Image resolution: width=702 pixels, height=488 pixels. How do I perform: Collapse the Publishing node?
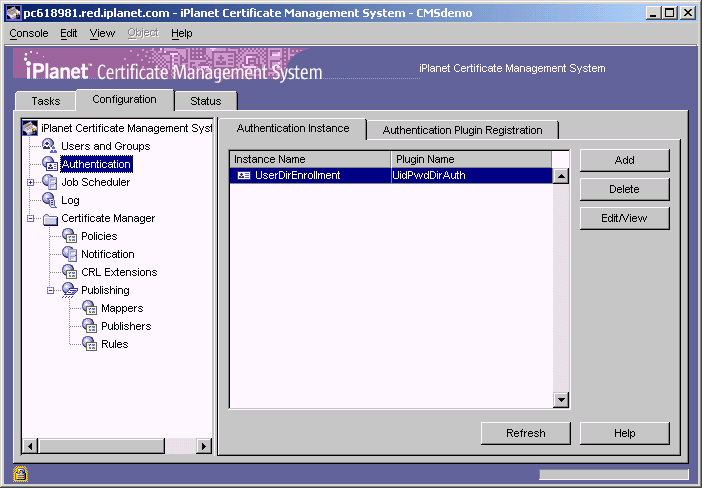[51, 291]
